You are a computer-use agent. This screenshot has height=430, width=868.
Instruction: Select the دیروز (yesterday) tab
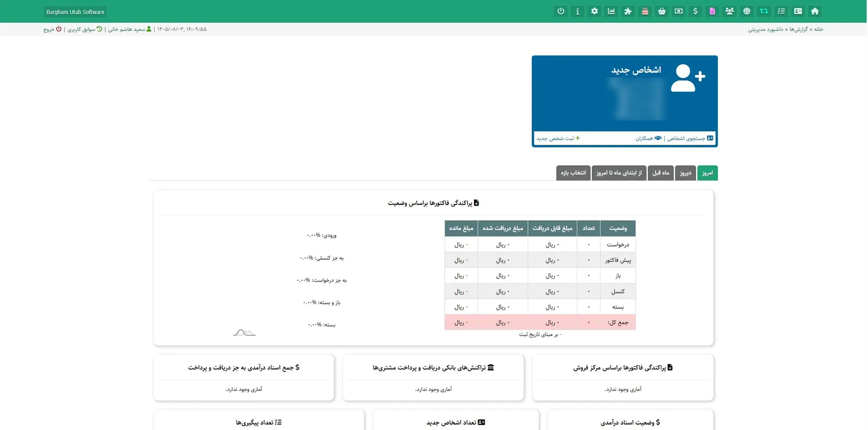[686, 173]
